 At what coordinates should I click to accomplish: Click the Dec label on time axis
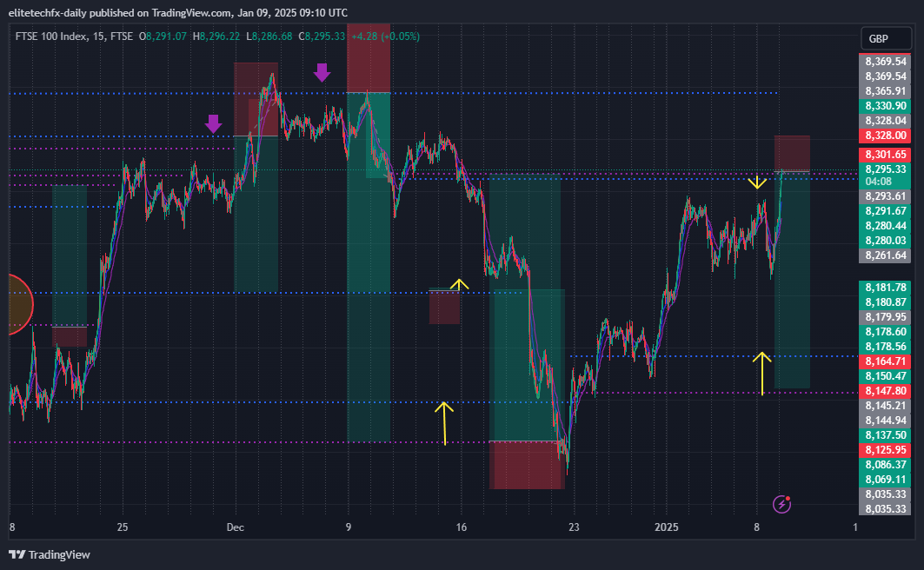tap(235, 527)
